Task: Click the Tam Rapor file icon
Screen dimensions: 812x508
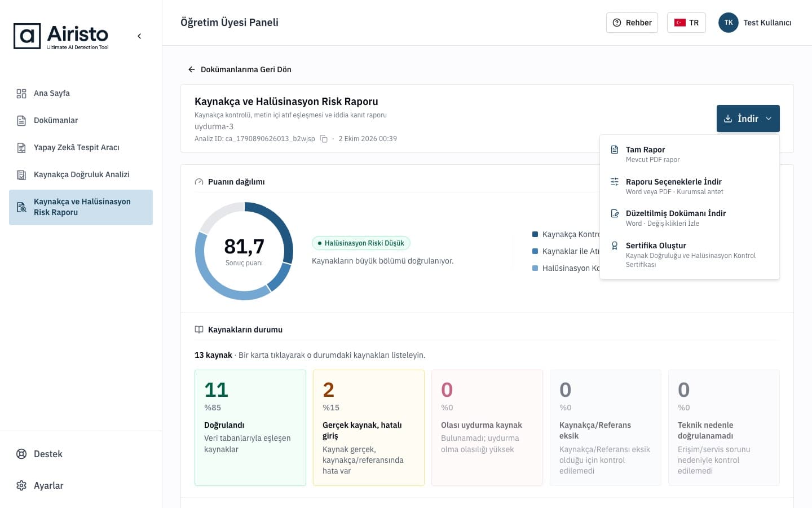Action: click(615, 150)
